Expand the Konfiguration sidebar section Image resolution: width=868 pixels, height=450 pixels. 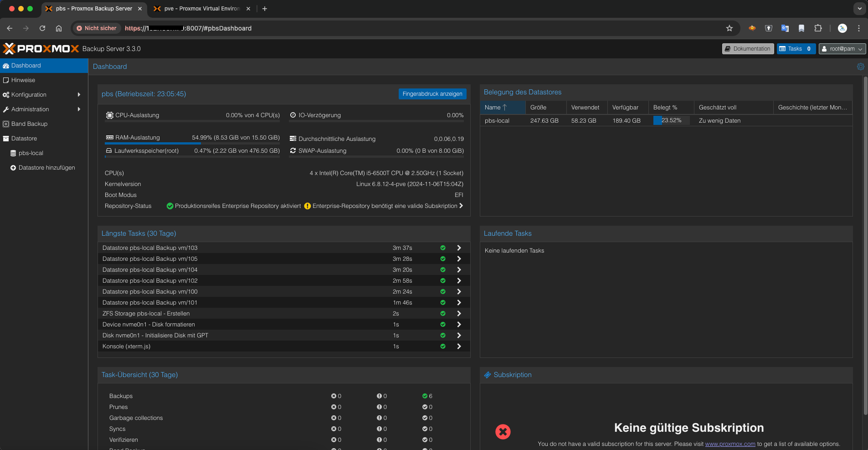[x=29, y=94]
